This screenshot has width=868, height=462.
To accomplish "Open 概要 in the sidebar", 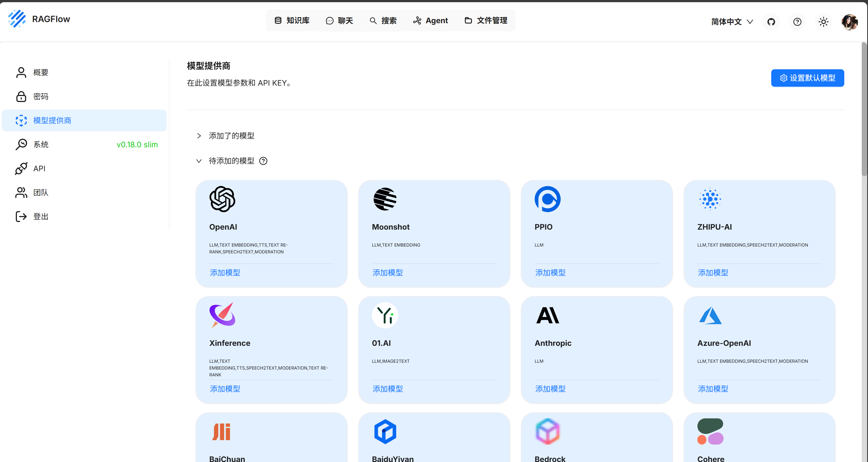I will pos(84,73).
